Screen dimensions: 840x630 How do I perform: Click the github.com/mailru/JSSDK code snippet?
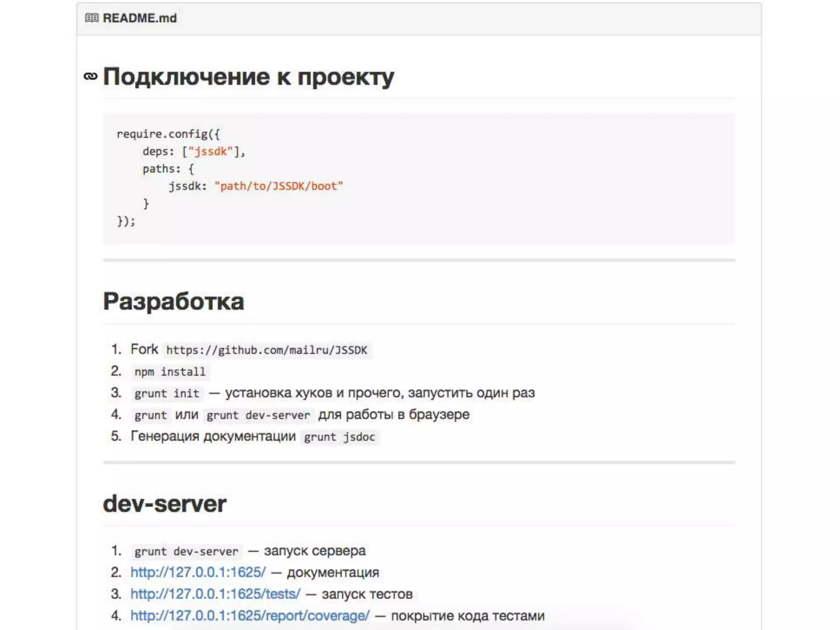point(267,350)
